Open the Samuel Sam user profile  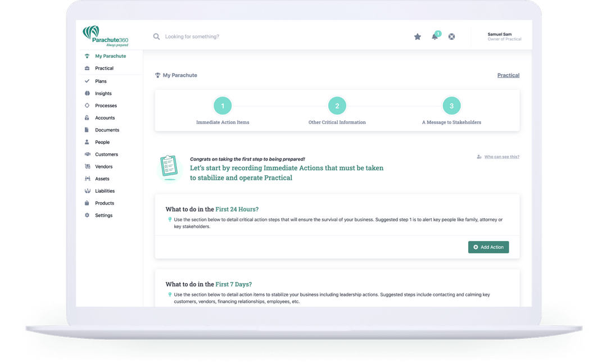coord(504,37)
